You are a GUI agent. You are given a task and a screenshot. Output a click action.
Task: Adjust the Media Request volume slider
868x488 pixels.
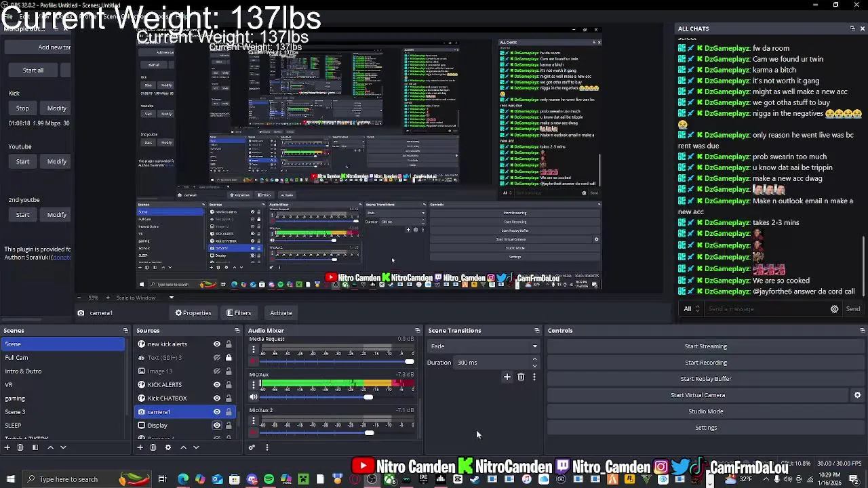pyautogui.click(x=409, y=362)
